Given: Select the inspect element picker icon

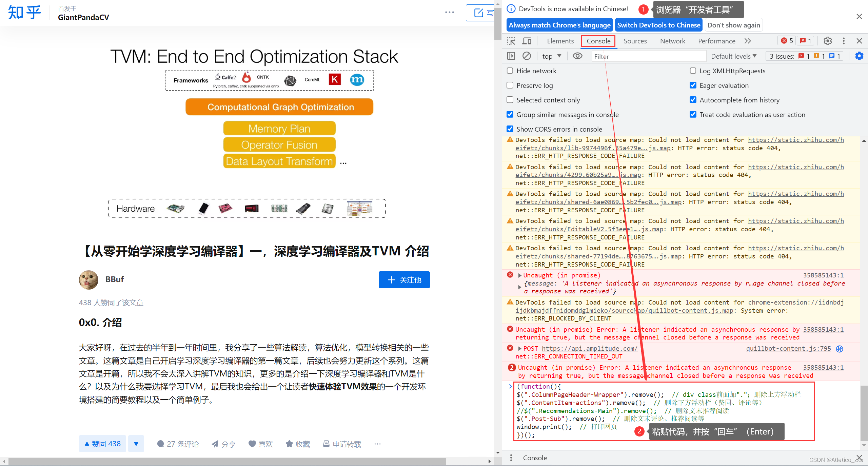Looking at the screenshot, I should pyautogui.click(x=511, y=41).
